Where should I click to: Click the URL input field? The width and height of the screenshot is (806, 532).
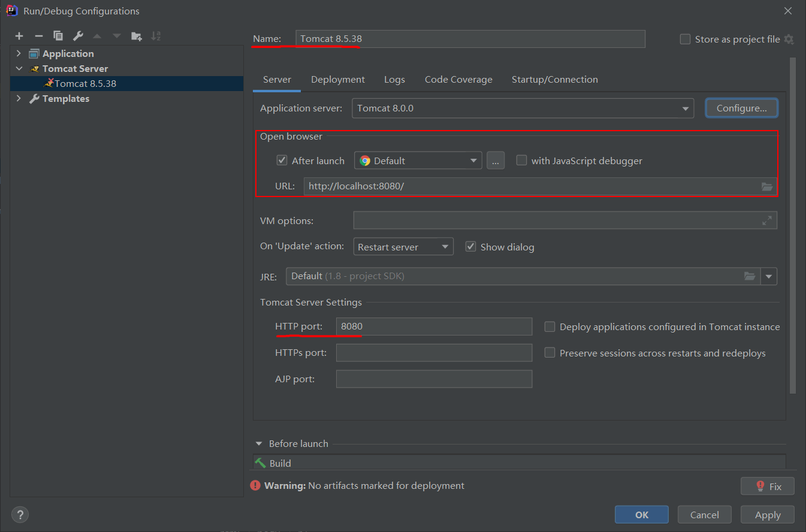click(x=541, y=186)
